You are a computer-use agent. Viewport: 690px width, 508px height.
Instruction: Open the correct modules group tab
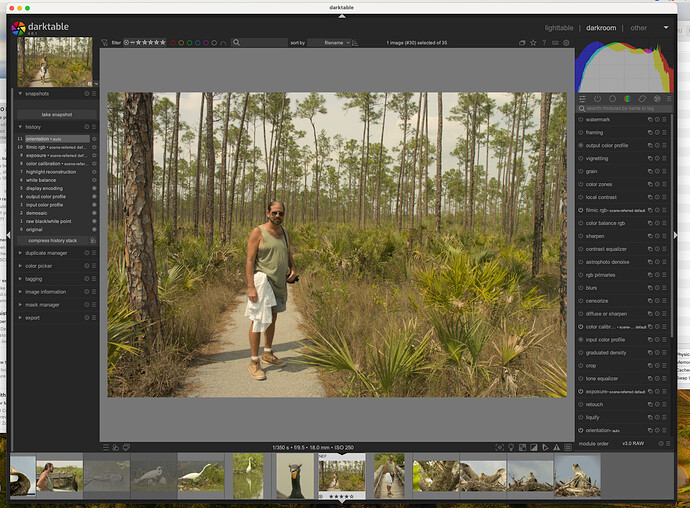click(x=642, y=99)
